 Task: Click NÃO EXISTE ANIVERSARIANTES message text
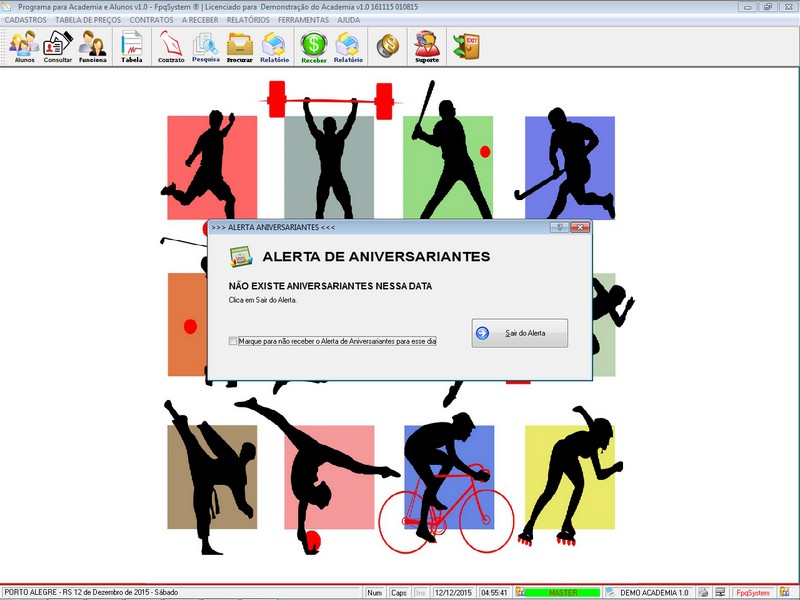coord(330,286)
